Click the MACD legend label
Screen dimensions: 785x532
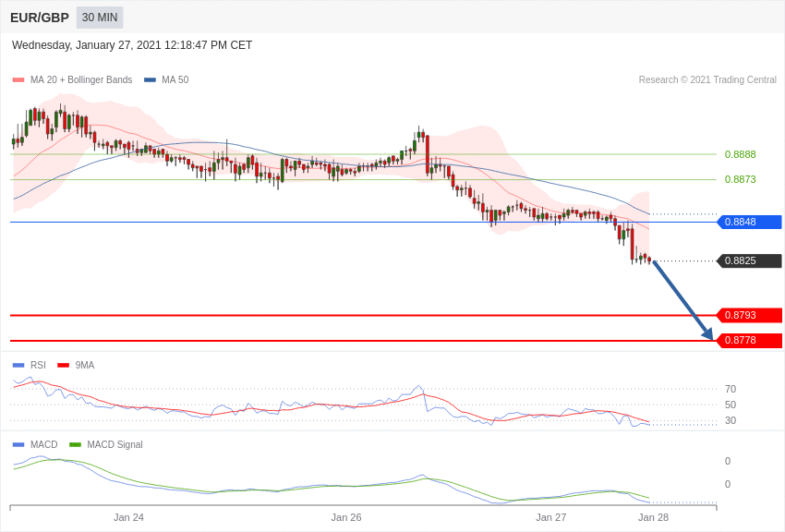(x=44, y=444)
